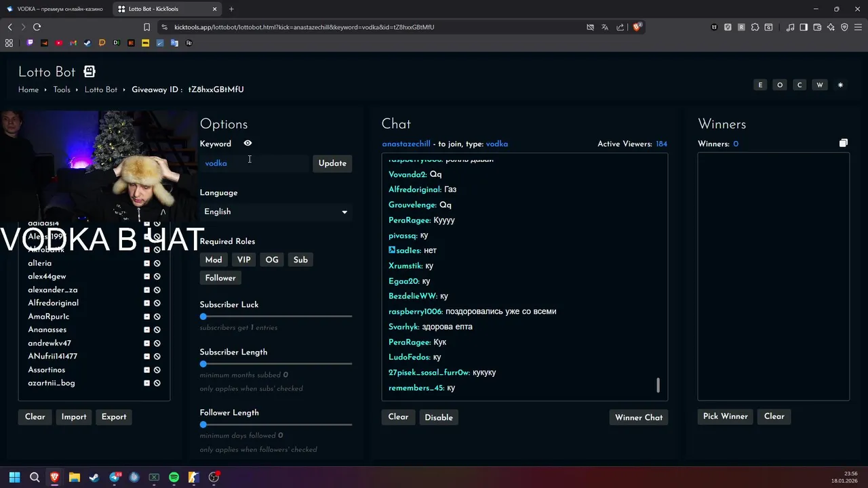Click the O shortcut icon at top right

tap(780, 85)
